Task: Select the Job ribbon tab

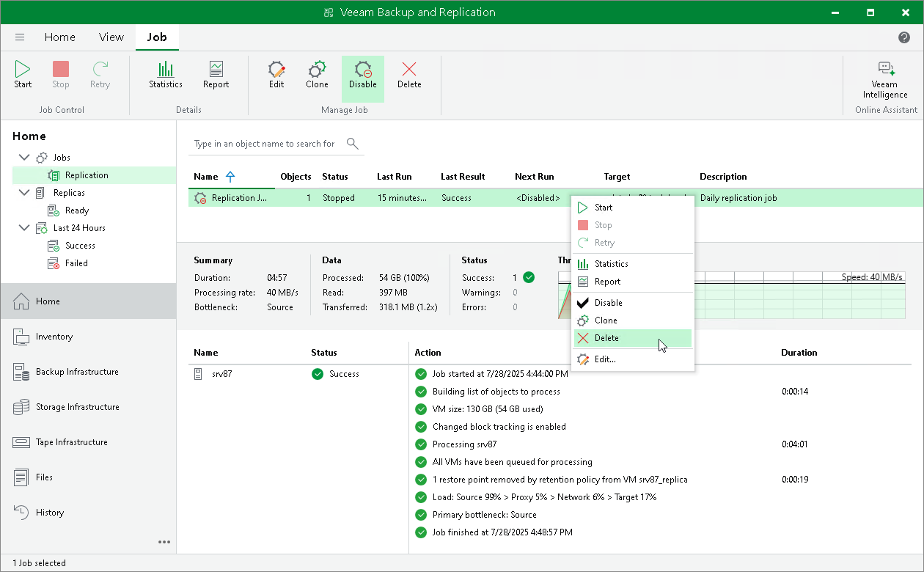Action: pyautogui.click(x=157, y=37)
